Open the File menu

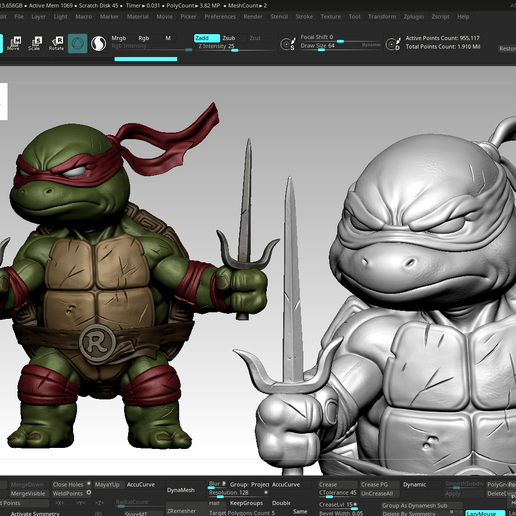19,16
